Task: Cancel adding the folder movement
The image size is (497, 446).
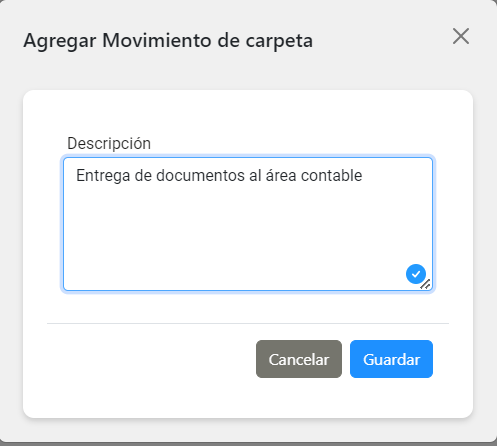Action: 299,359
